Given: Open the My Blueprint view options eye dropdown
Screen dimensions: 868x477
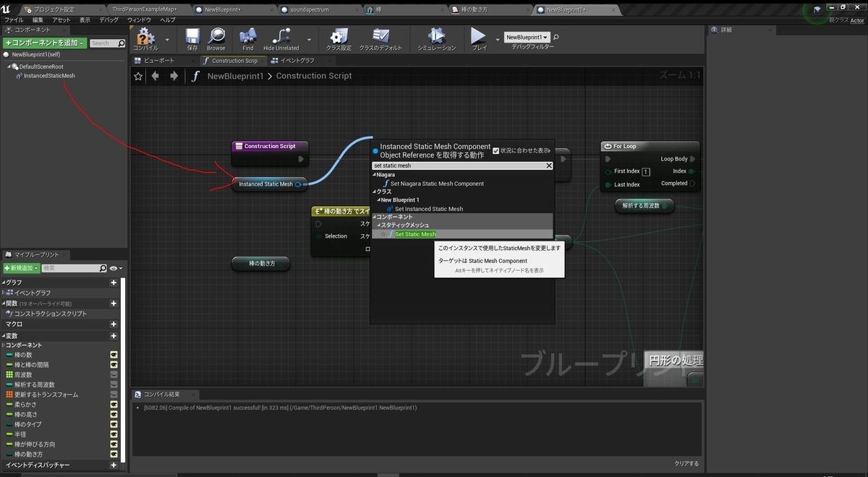Looking at the screenshot, I should click(115, 268).
